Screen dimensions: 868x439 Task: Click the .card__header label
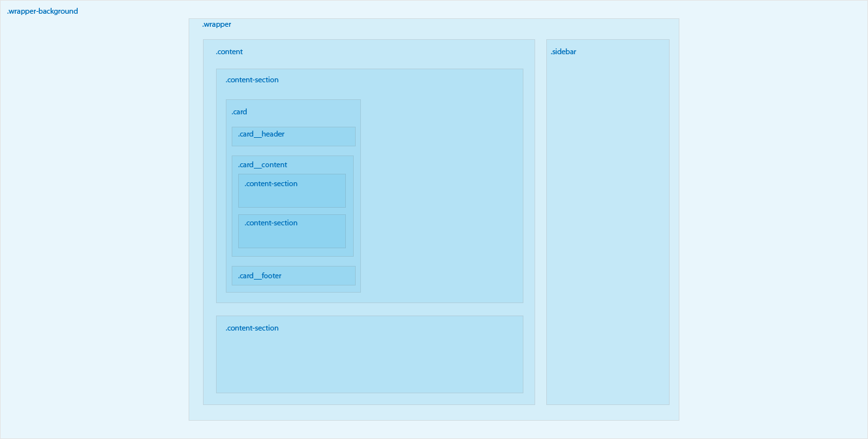click(261, 134)
